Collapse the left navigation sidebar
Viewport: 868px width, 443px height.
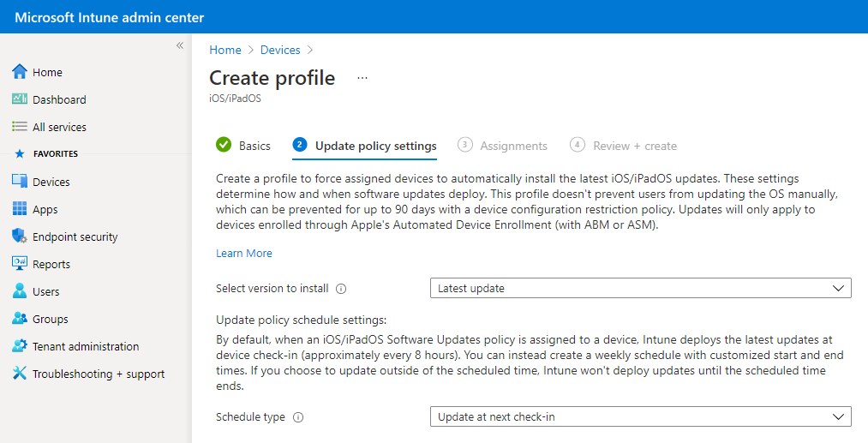180,45
